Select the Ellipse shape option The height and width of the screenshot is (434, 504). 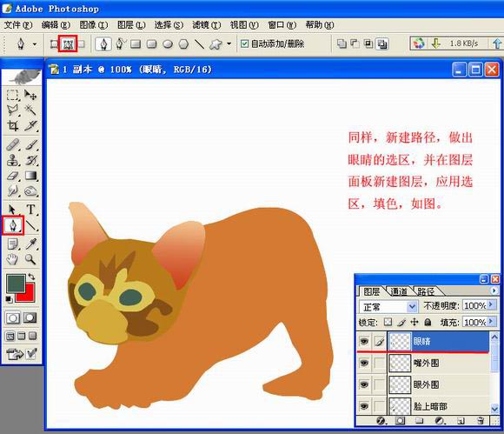point(168,44)
